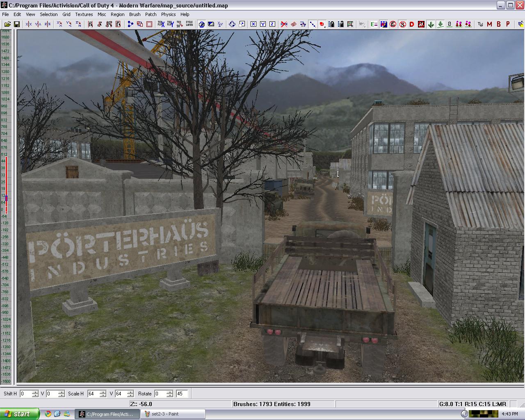Rotate selection around Y axis

pos(69,24)
